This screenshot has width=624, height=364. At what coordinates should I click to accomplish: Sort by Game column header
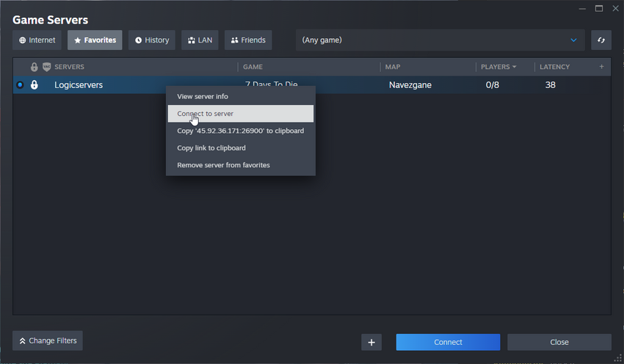[x=253, y=67]
